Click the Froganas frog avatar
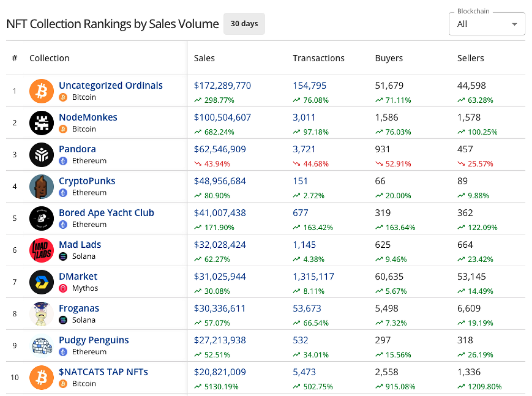 41,313
